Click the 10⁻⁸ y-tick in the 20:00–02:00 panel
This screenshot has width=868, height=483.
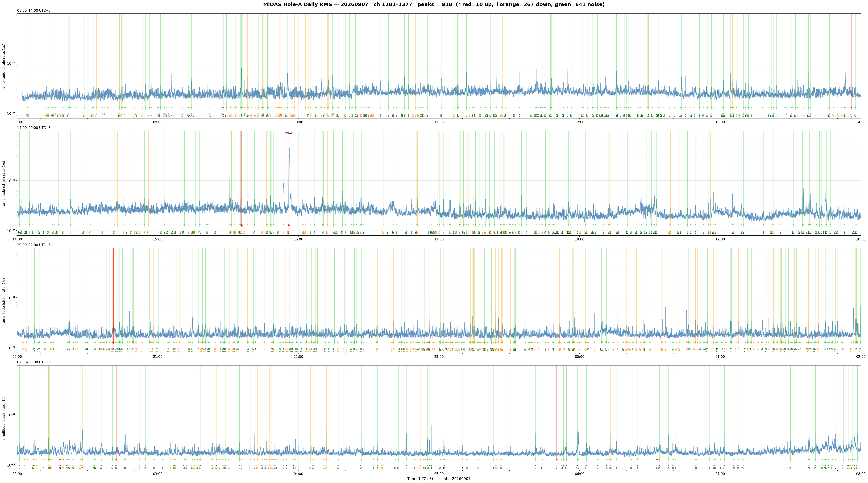point(11,298)
